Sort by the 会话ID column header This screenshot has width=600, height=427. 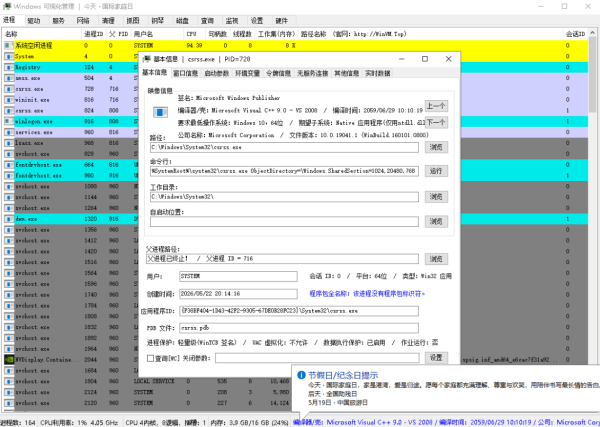[576, 34]
